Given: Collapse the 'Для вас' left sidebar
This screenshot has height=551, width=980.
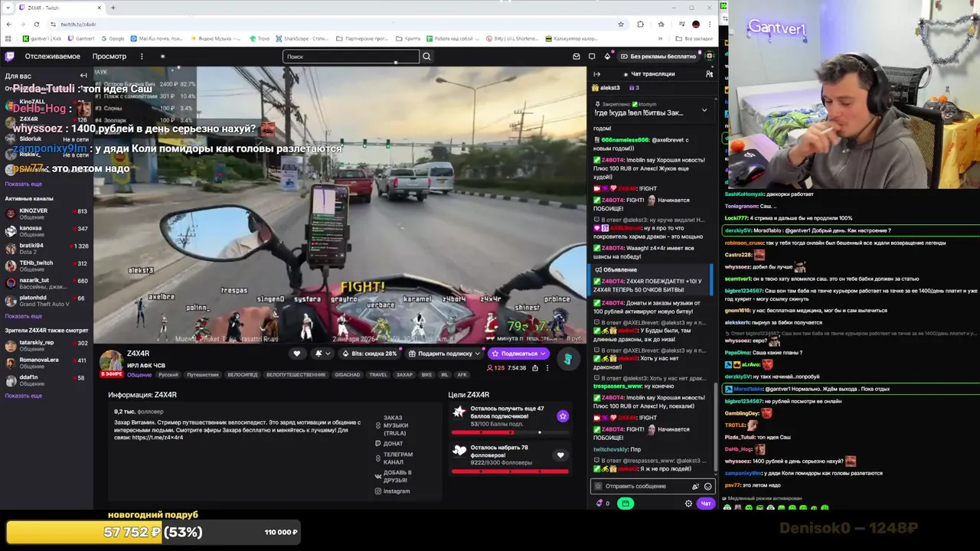Looking at the screenshot, I should (83, 76).
